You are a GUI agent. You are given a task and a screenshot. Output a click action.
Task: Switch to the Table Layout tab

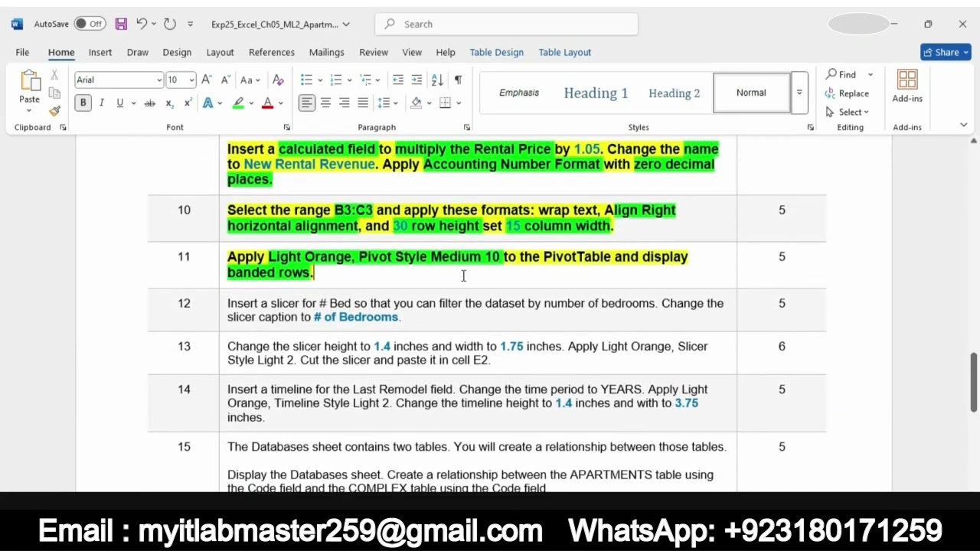tap(565, 52)
